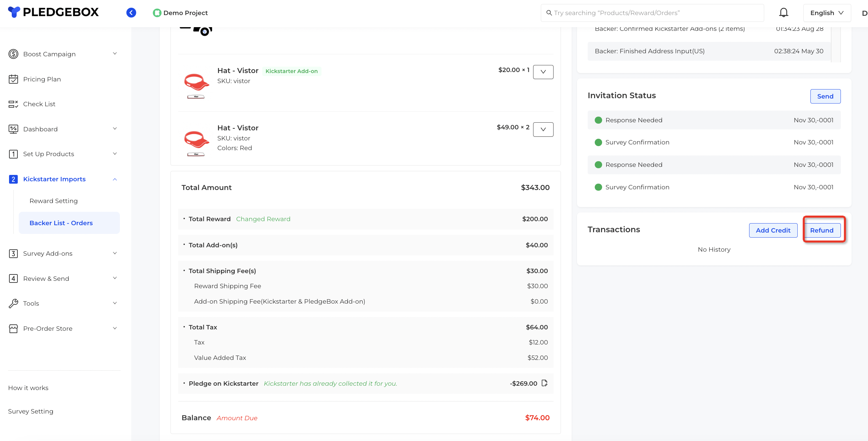Click the Total Add-on(s) row
Image resolution: width=868 pixels, height=441 pixels.
coord(366,245)
